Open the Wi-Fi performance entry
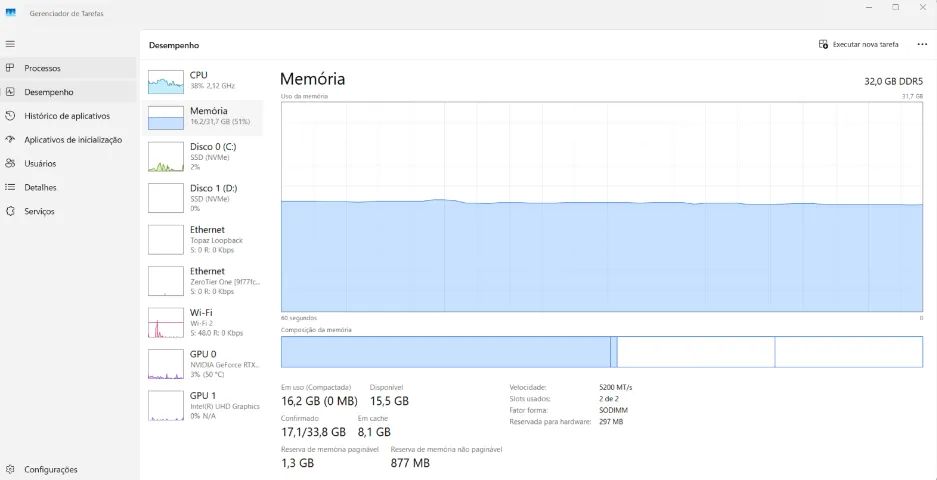The width and height of the screenshot is (937, 480). (x=203, y=323)
